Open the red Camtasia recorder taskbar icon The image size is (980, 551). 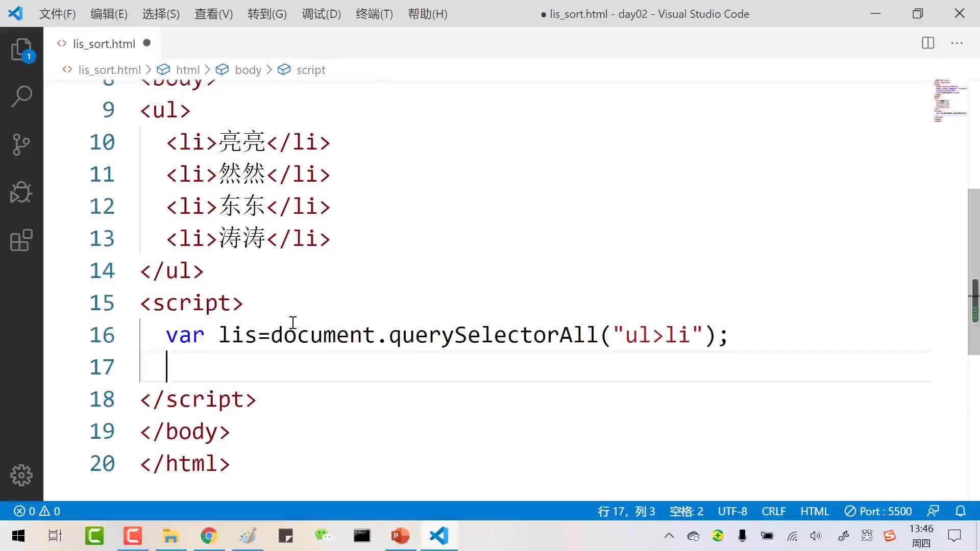coord(133,536)
